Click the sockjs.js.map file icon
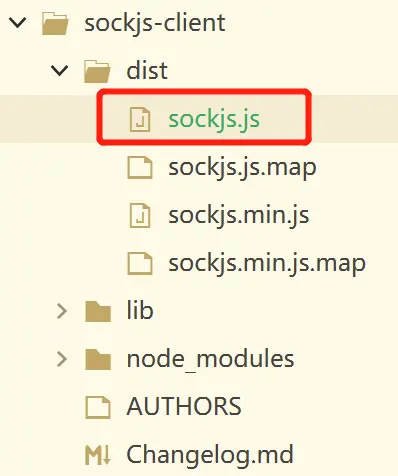 140,168
